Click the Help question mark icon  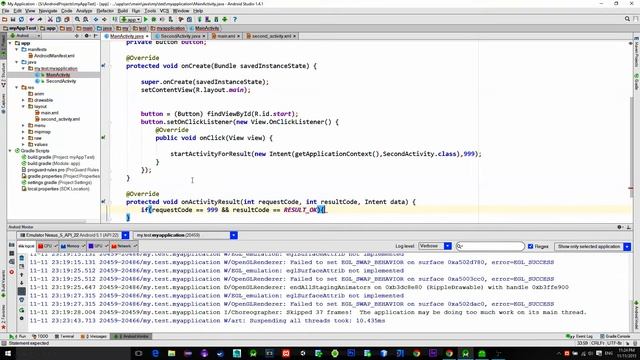click(235, 19)
